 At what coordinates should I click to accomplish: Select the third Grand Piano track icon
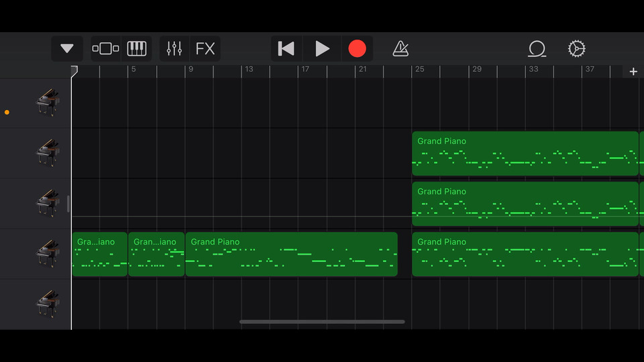(48, 204)
